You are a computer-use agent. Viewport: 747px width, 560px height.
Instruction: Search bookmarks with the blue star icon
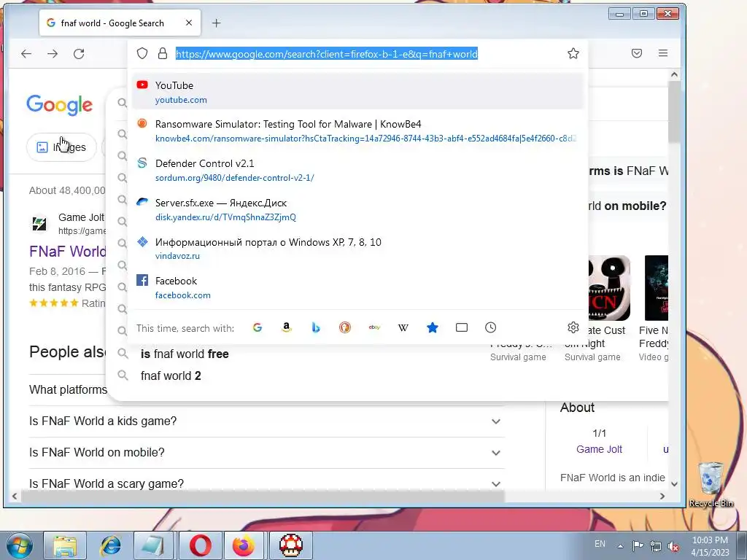point(433,327)
